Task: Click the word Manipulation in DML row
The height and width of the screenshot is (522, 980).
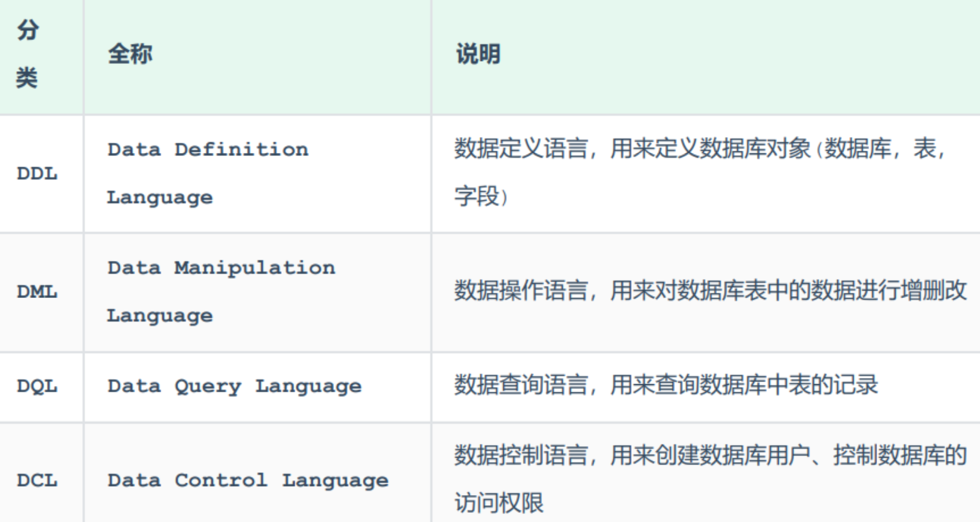Action: coord(254,268)
